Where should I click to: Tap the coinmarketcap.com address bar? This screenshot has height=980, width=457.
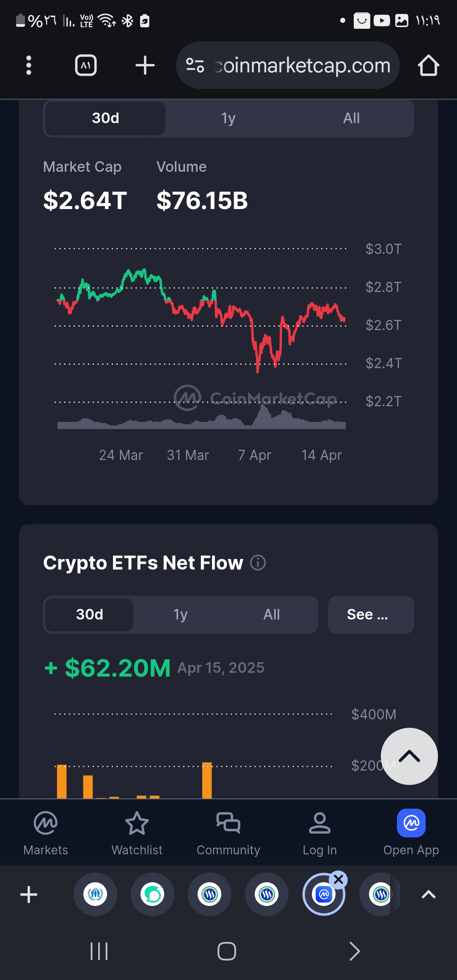302,66
